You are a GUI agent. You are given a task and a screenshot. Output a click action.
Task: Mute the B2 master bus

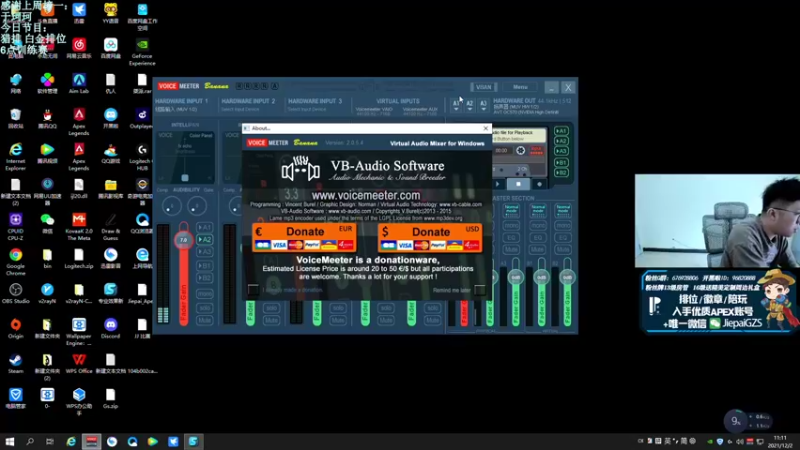(x=563, y=249)
